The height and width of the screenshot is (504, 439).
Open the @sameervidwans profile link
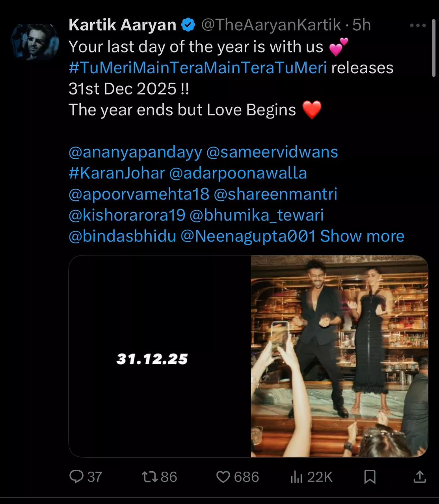pyautogui.click(x=272, y=152)
